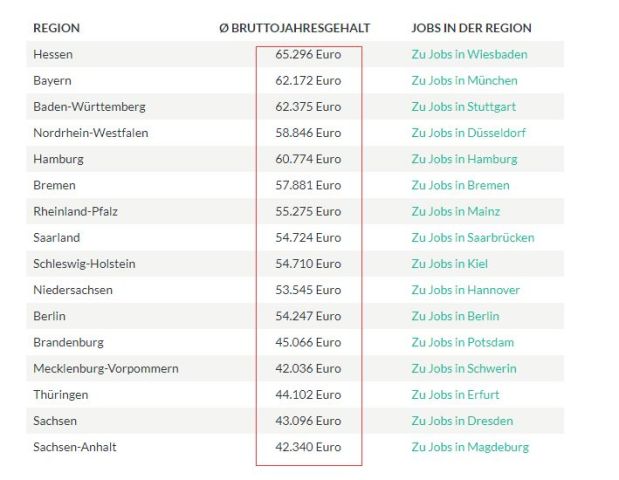Click the Zu Jobs in Potsdam link

pos(462,342)
